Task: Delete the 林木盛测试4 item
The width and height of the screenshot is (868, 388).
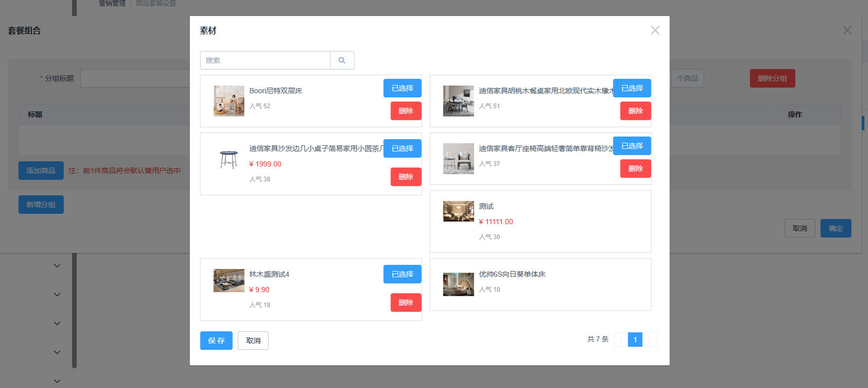Action: (406, 302)
